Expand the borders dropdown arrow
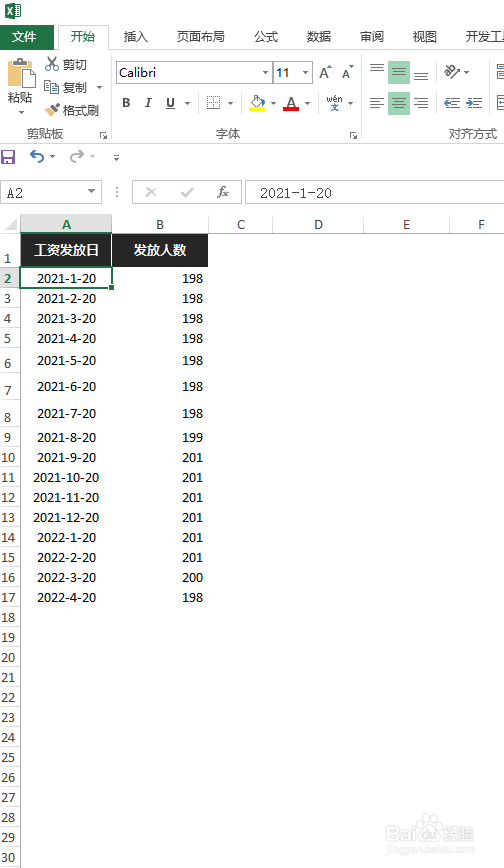504x868 pixels. coord(230,104)
